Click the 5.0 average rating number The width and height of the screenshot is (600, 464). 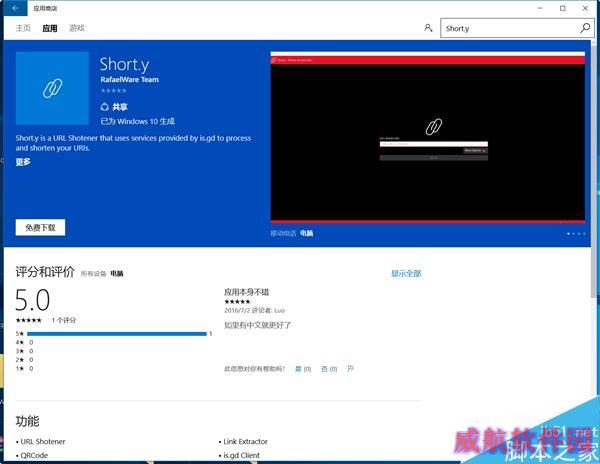coord(33,300)
